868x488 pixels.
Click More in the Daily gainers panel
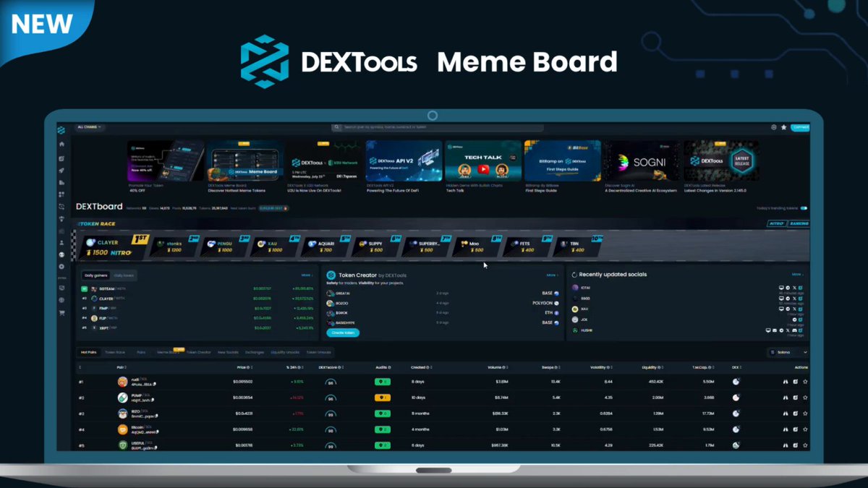[307, 275]
